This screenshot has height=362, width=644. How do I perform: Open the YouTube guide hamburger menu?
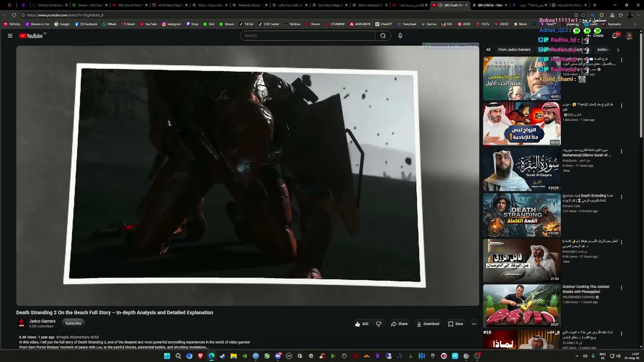[x=10, y=36]
